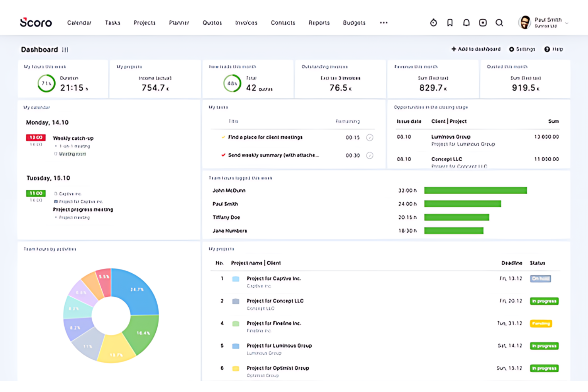
Task: Click the blue color swatch for Luminous project
Action: pos(236,346)
